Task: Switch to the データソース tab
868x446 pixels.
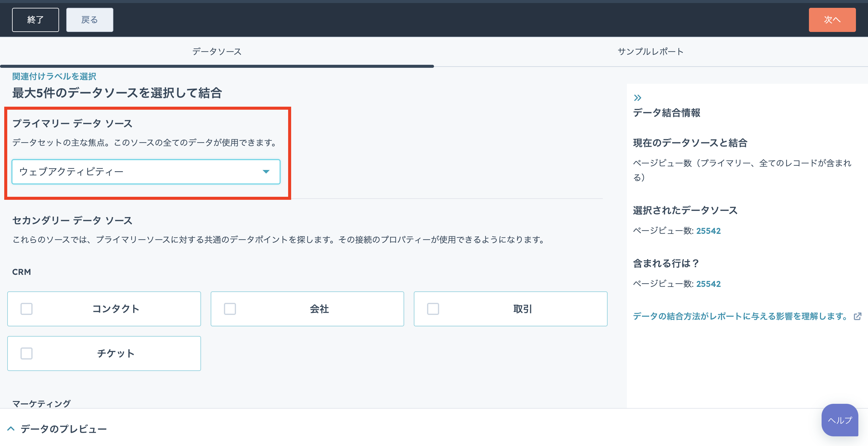Action: coord(217,52)
